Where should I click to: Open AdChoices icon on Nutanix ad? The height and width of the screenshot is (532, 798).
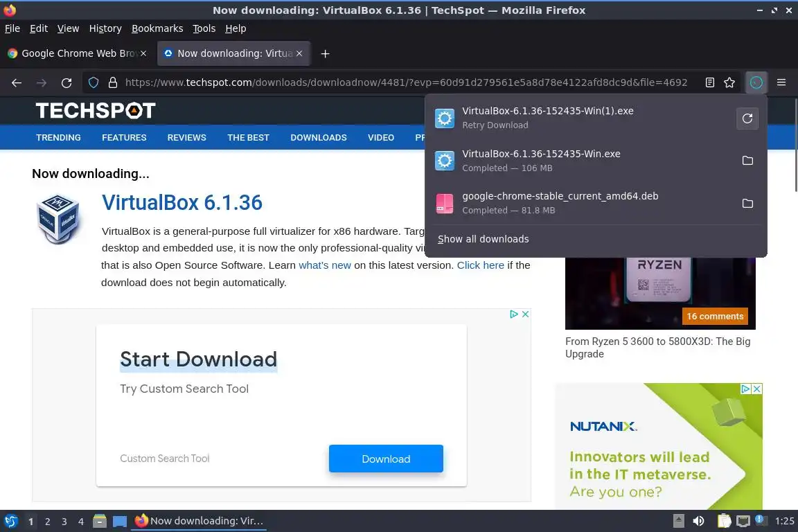click(745, 389)
